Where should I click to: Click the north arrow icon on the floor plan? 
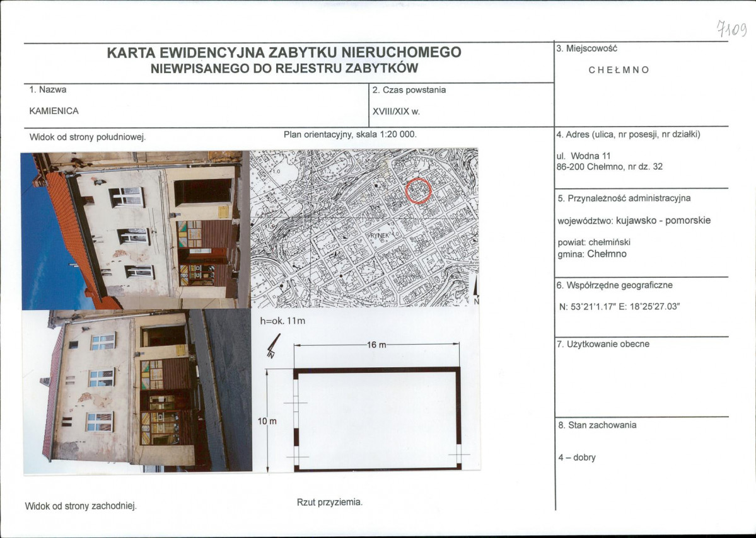[x=274, y=346]
